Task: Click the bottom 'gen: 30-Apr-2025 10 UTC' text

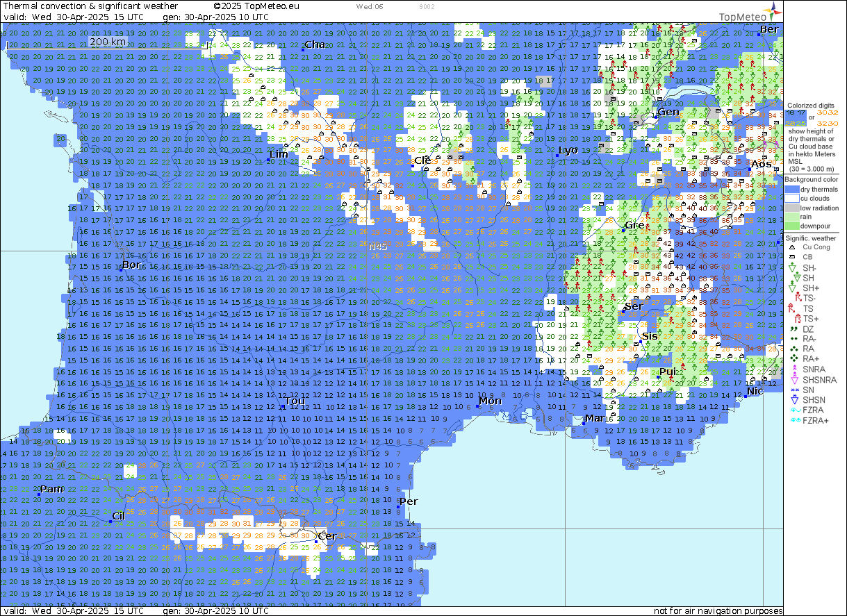Action: [215, 611]
